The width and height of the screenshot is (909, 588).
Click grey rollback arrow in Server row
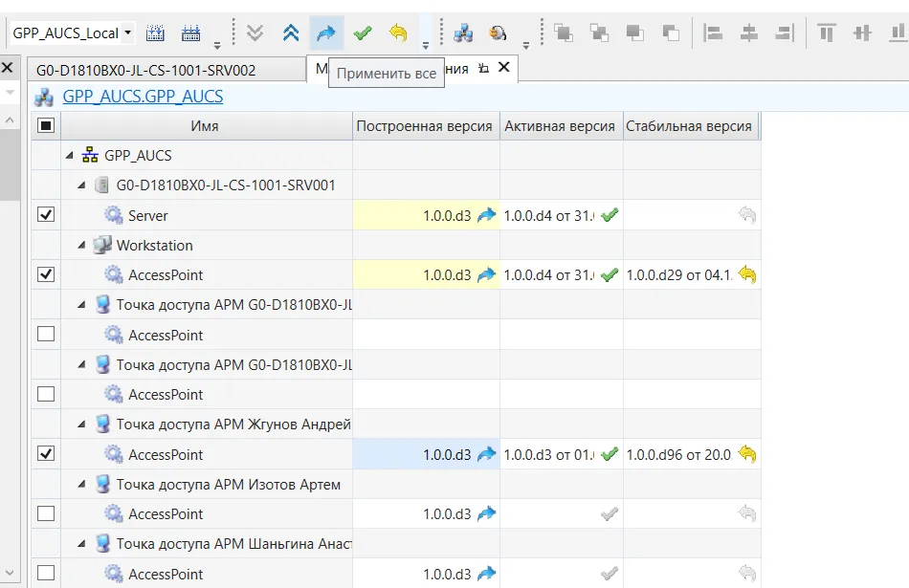click(747, 215)
